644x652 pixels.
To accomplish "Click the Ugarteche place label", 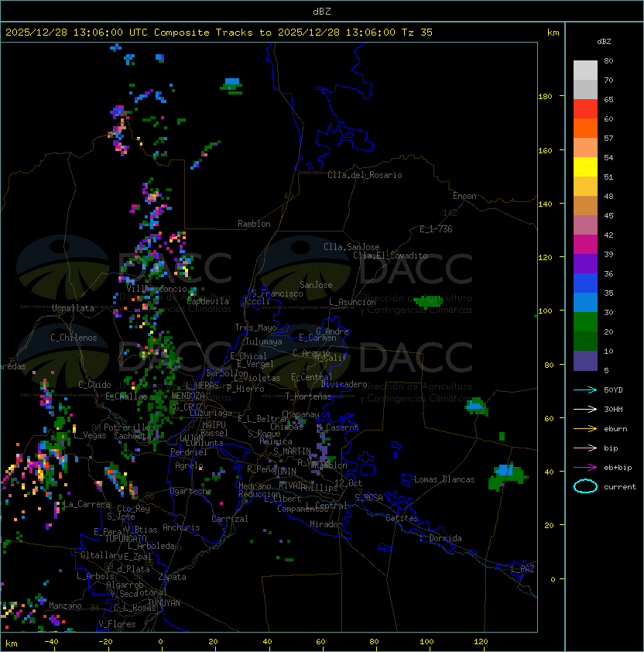I will [x=191, y=491].
